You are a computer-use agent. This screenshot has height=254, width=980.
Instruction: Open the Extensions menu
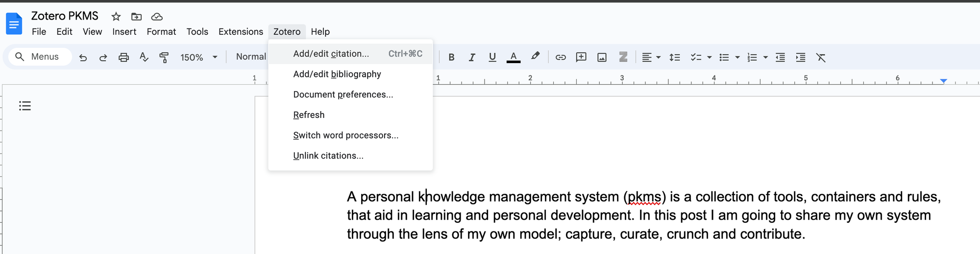(x=241, y=32)
